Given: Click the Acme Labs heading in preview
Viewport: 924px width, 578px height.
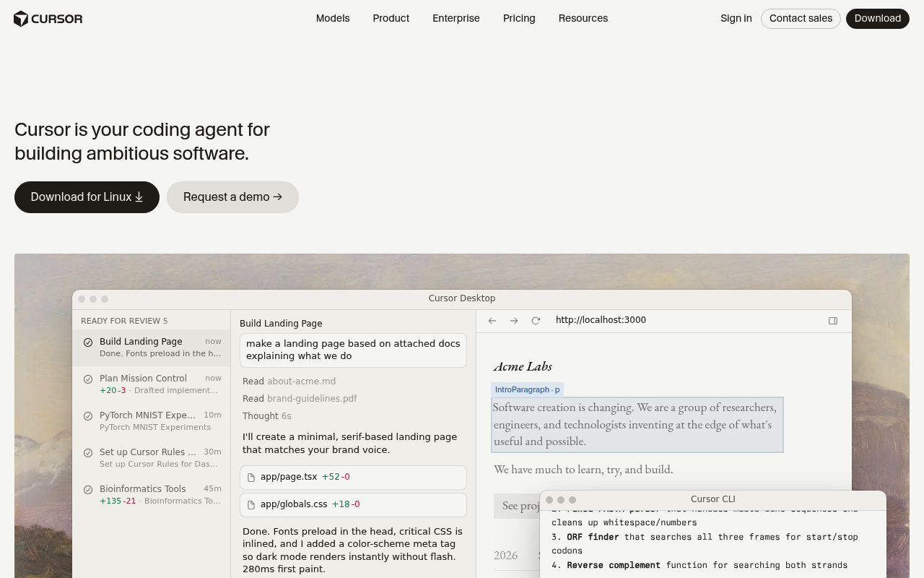Looking at the screenshot, I should pos(523,366).
